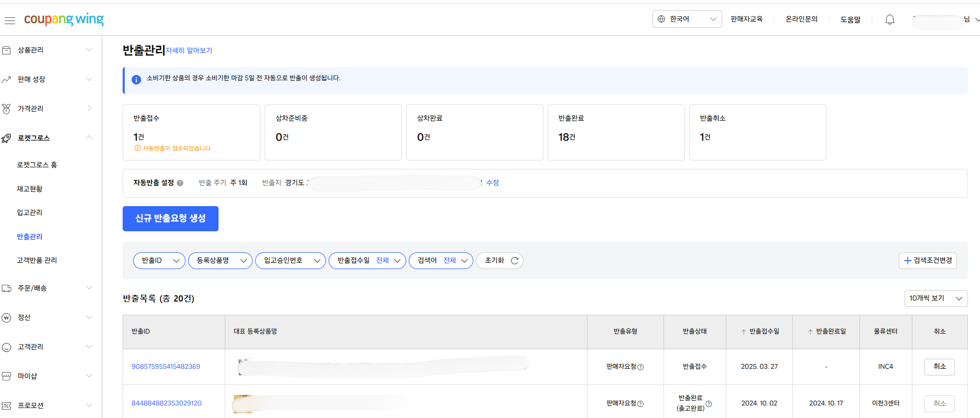This screenshot has height=418, width=980.
Task: Click the 검색조건변경 button
Action: click(x=928, y=261)
